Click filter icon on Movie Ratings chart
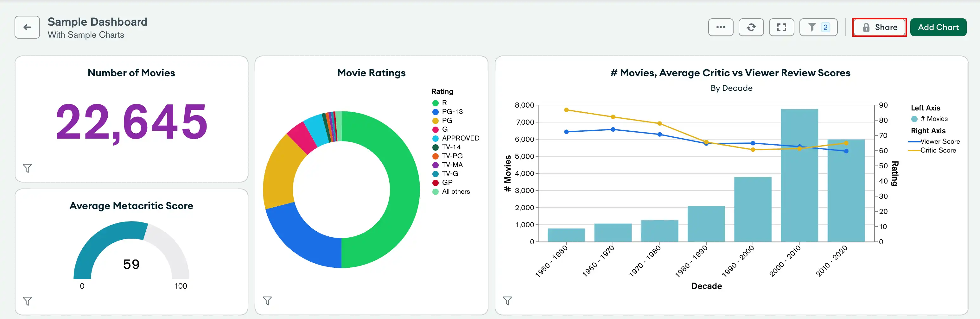This screenshot has height=319, width=980. click(x=267, y=301)
